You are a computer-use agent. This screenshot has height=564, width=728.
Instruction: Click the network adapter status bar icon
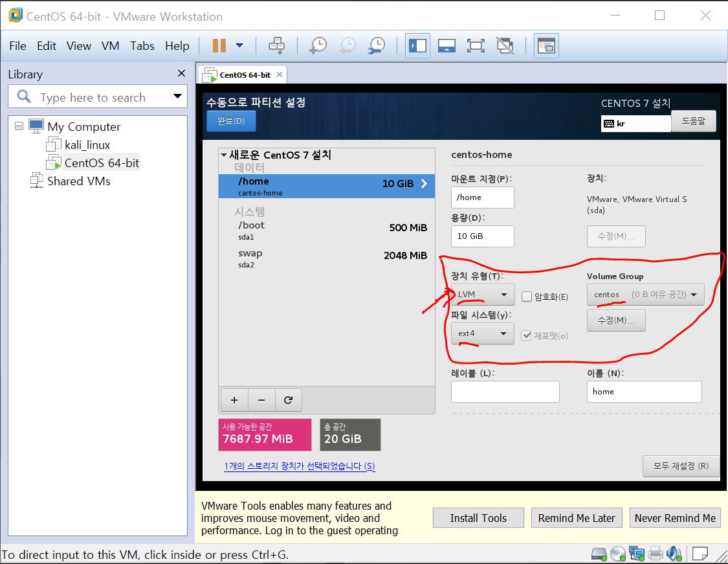[x=637, y=554]
